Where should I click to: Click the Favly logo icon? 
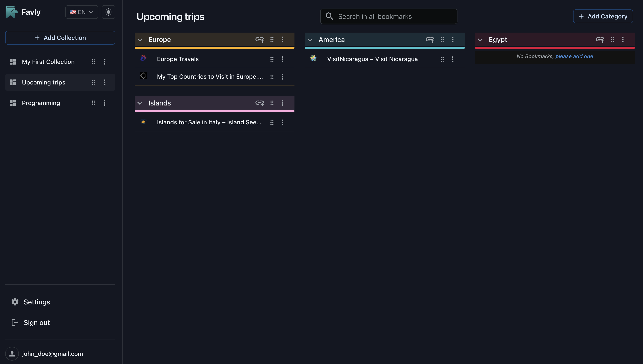(x=12, y=12)
